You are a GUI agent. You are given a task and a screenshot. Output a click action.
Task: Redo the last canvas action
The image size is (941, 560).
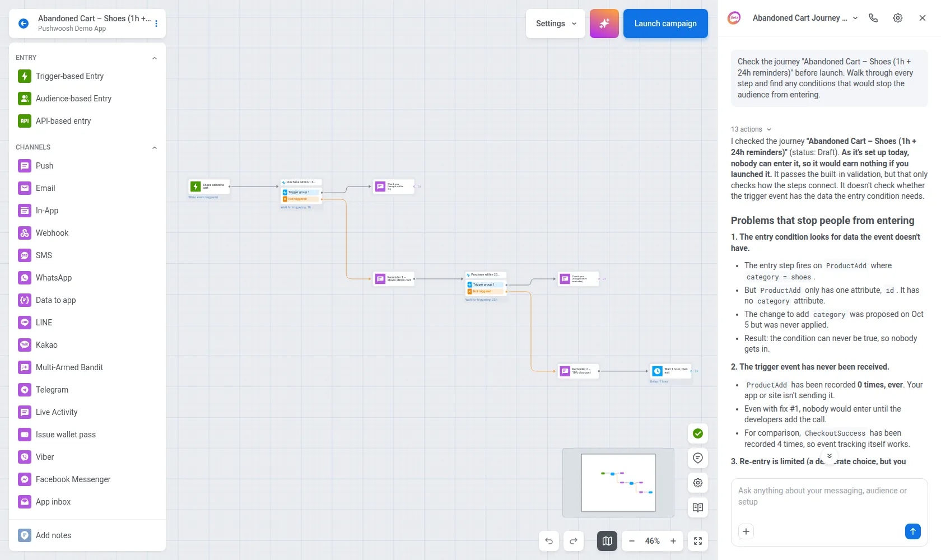[574, 541]
